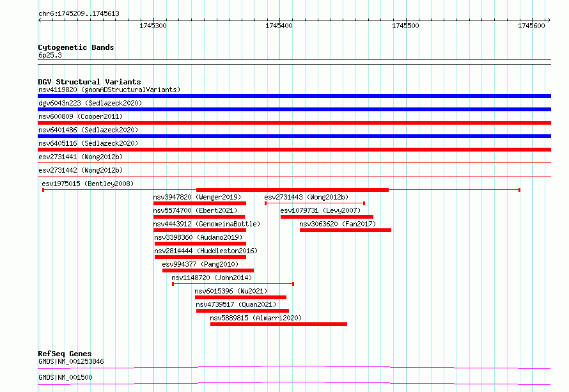This screenshot has width=569, height=392.
Task: Click the blue nsv4119820 variant bar
Action: click(x=294, y=96)
